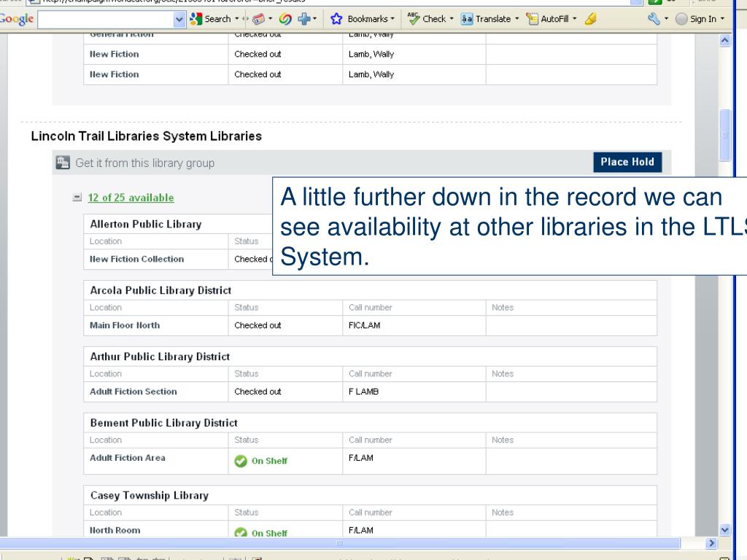Click Checked out status for Arcola library
This screenshot has width=747, height=560.
pos(258,325)
